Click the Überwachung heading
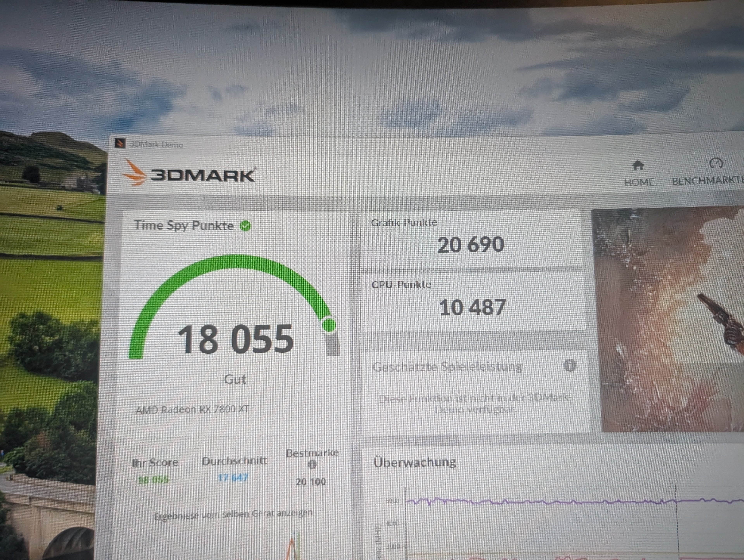The width and height of the screenshot is (744, 560). (415, 462)
